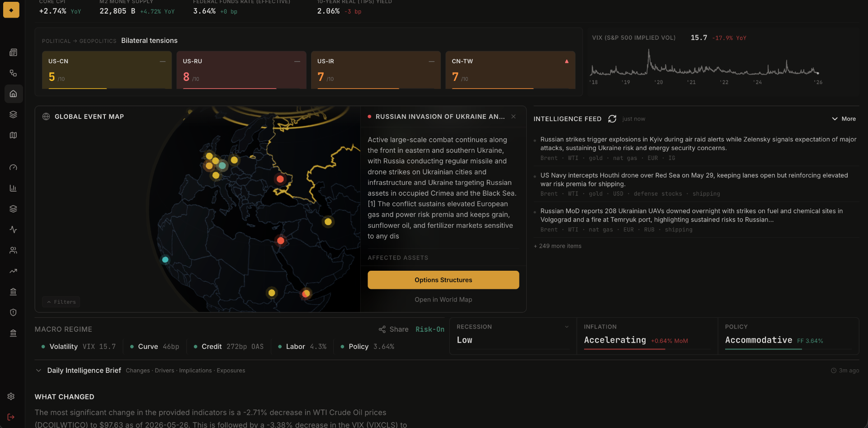
Task: Open the layers icon just below Home
Action: pos(13,114)
